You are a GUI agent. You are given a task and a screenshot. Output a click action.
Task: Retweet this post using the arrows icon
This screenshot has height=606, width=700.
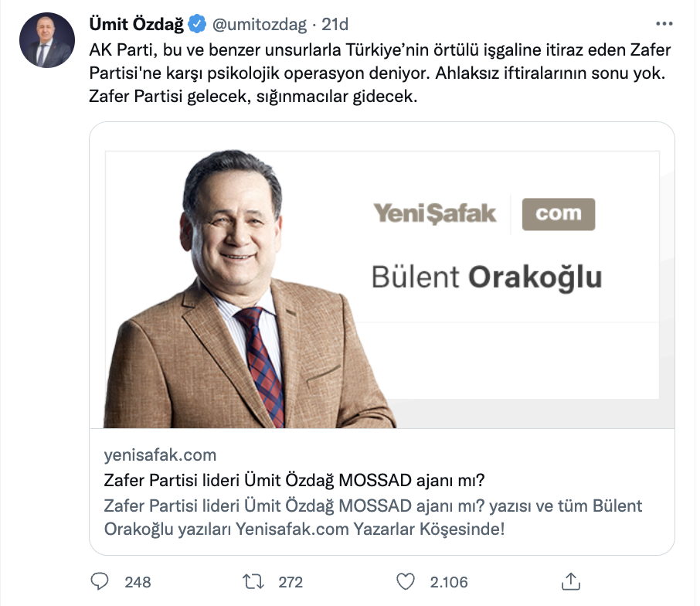point(253,581)
